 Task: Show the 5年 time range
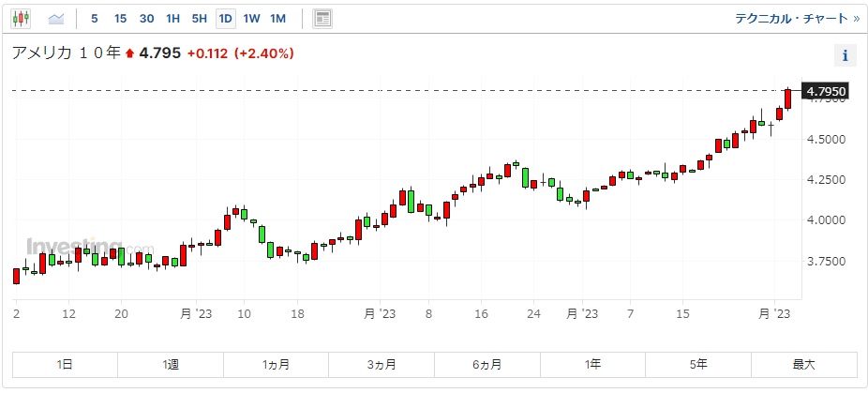[698, 364]
